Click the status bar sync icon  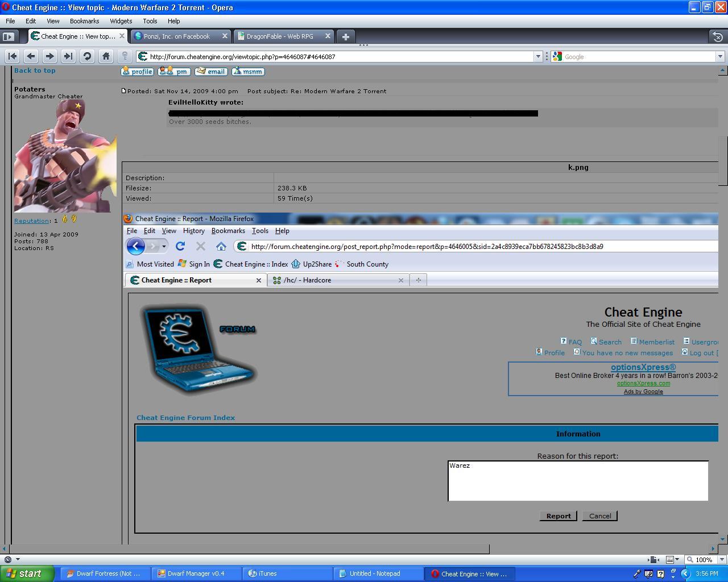pyautogui.click(x=8, y=559)
